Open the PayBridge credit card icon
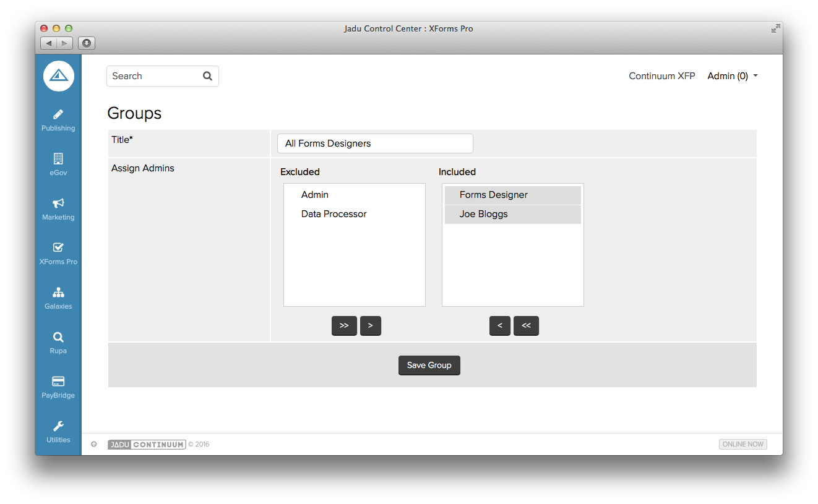818x504 pixels. (x=58, y=382)
